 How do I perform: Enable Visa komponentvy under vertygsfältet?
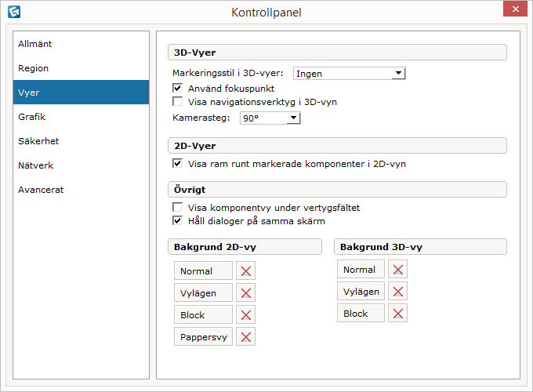[177, 208]
